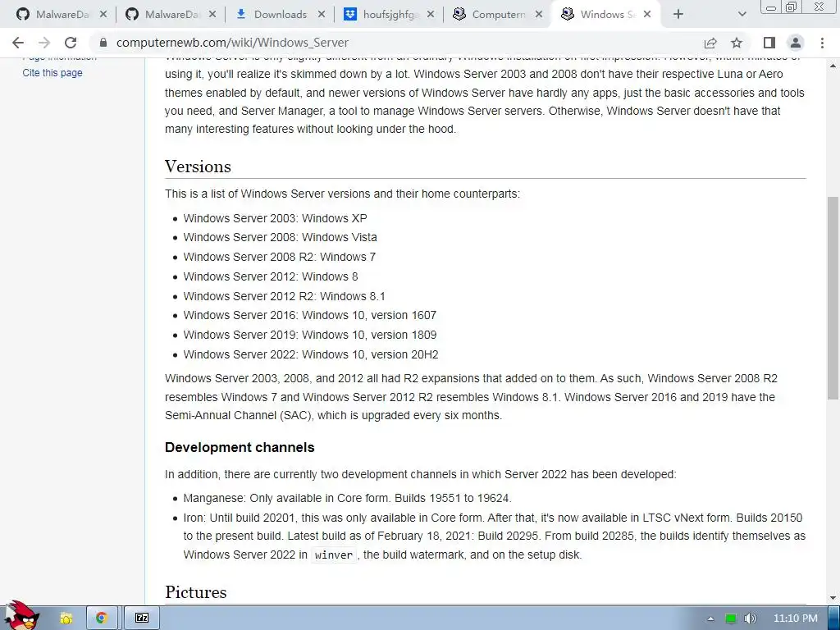This screenshot has width=840, height=630.
Task: Click the page vertical scrollbar thumb
Action: click(833, 298)
